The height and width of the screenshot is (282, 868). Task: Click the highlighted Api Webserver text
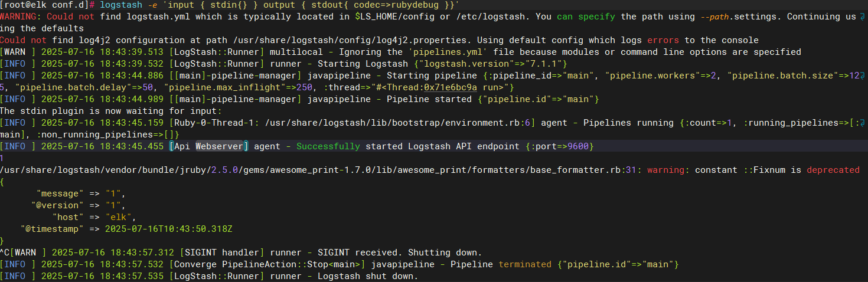(x=209, y=146)
